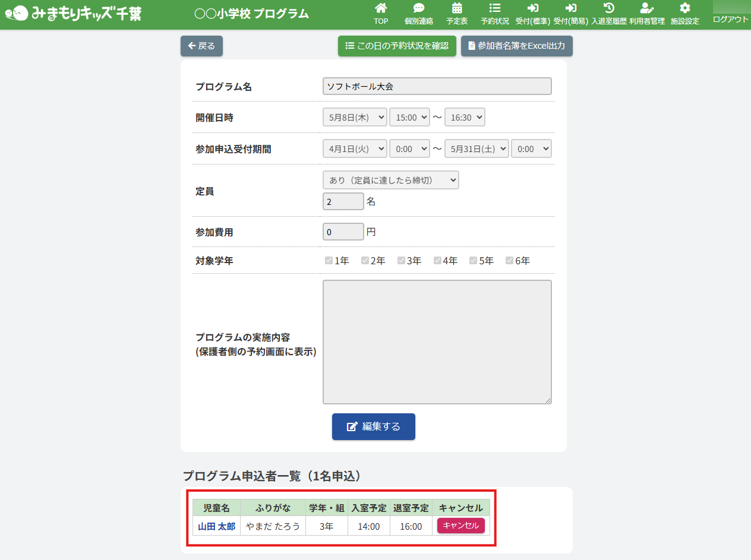This screenshot has width=751, height=560.
Task: Click ログアウト in the top menu
Action: tap(730, 19)
